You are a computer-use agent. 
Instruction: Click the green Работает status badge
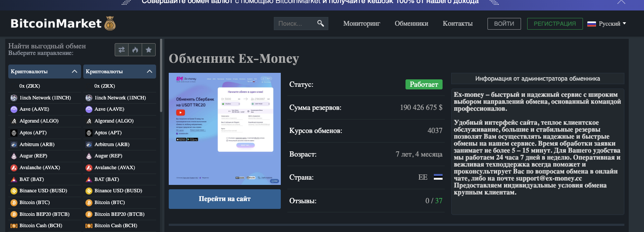pyautogui.click(x=424, y=84)
